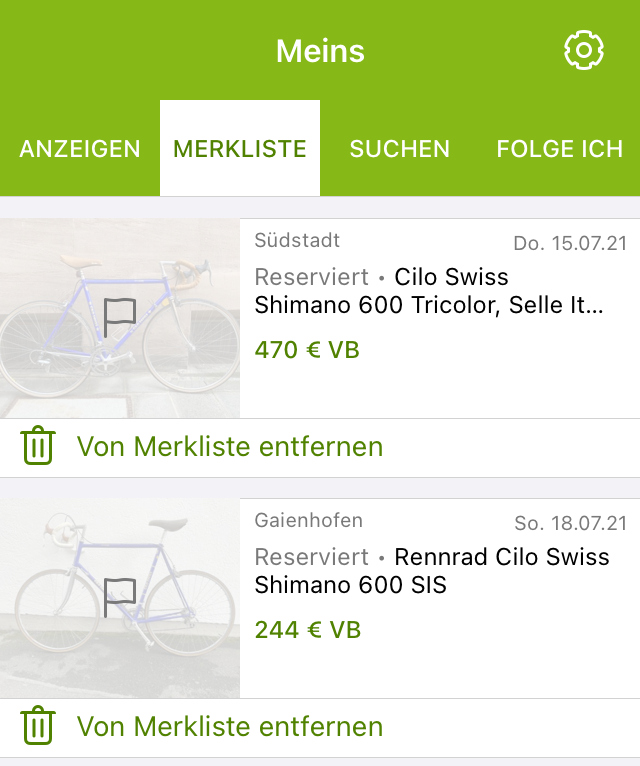Click the Do. 15.07.21 date label
This screenshot has height=766, width=640.
(x=570, y=243)
